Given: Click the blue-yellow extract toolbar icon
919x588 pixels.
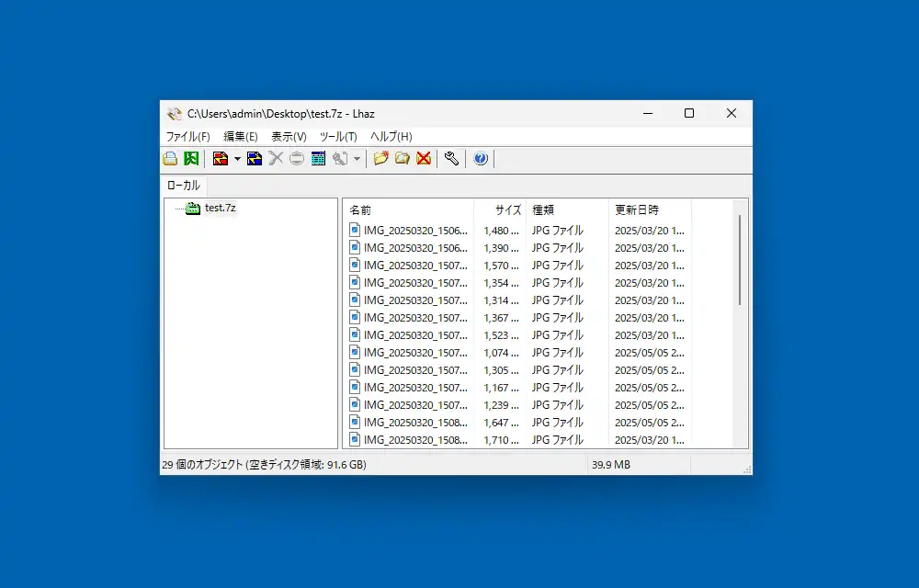Looking at the screenshot, I should 255,159.
